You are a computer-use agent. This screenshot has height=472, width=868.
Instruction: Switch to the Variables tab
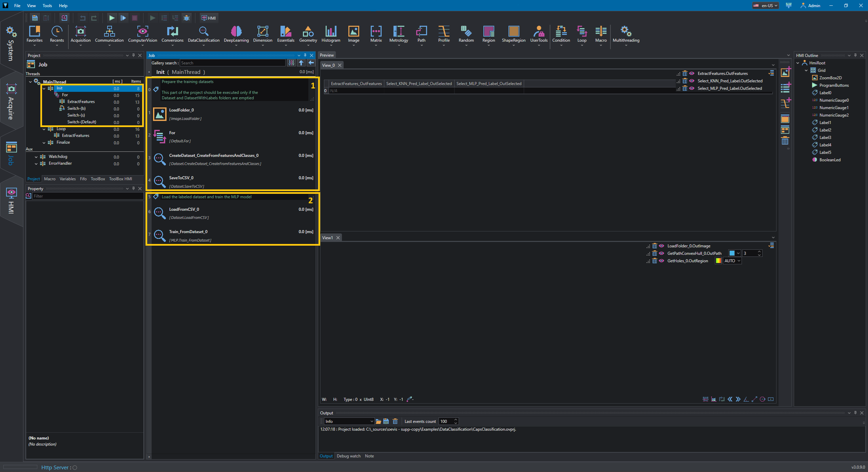coord(67,179)
